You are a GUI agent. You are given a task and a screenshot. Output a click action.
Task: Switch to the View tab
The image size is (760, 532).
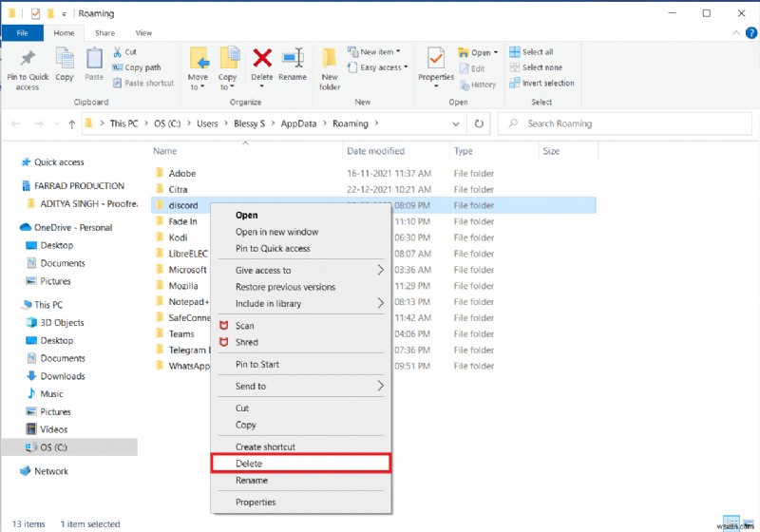[x=143, y=33]
